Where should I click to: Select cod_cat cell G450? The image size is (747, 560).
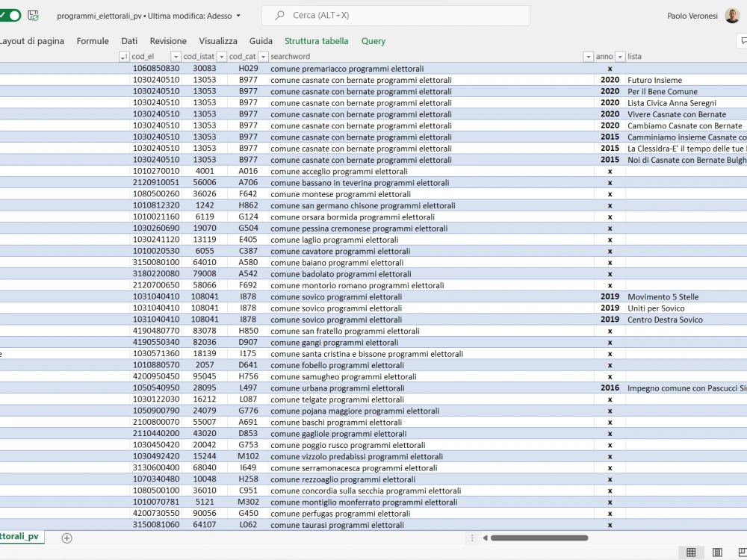[x=248, y=514]
